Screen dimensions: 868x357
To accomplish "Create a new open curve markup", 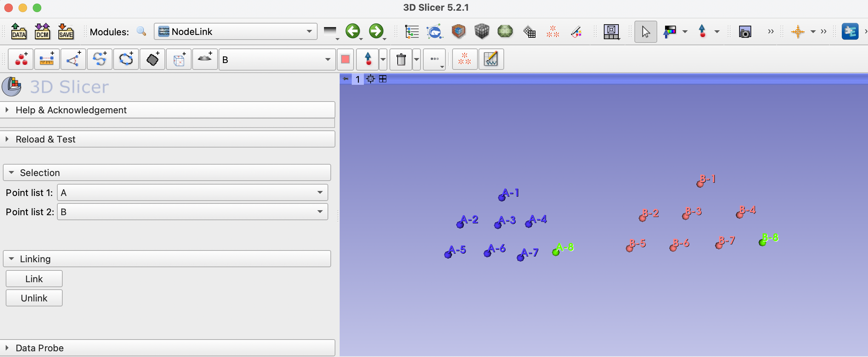I will [x=100, y=59].
